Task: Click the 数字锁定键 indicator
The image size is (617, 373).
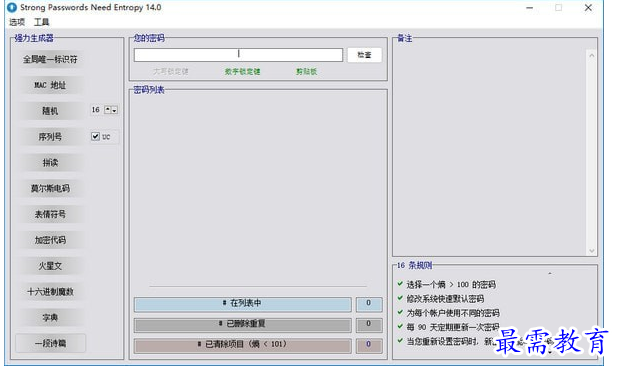Action: click(x=242, y=72)
